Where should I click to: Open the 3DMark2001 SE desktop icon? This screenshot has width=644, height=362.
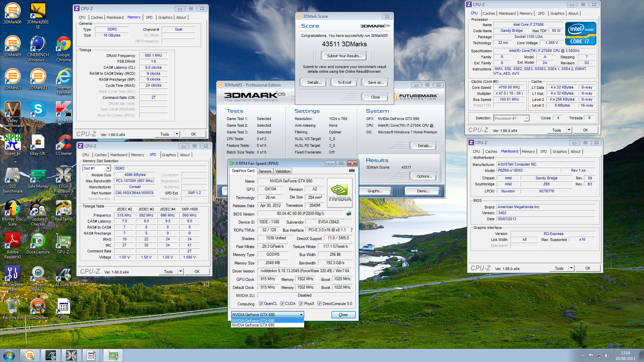tap(38, 16)
